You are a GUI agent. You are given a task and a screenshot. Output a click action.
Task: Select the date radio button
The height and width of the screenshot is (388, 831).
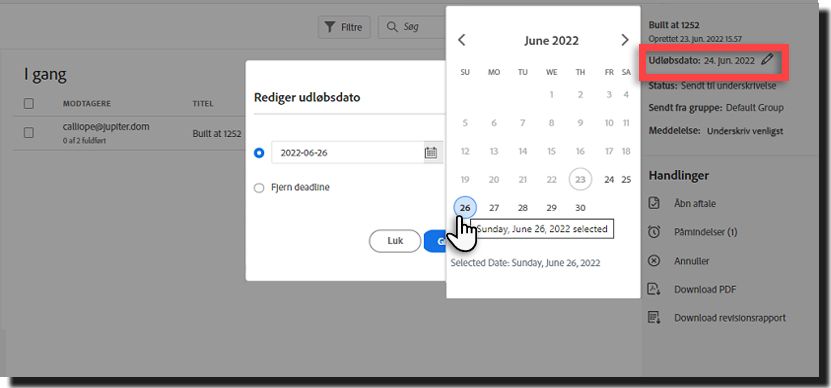(259, 153)
